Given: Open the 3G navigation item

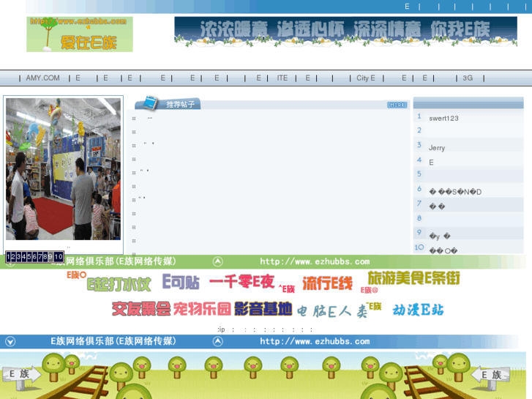Looking at the screenshot, I should (468, 78).
